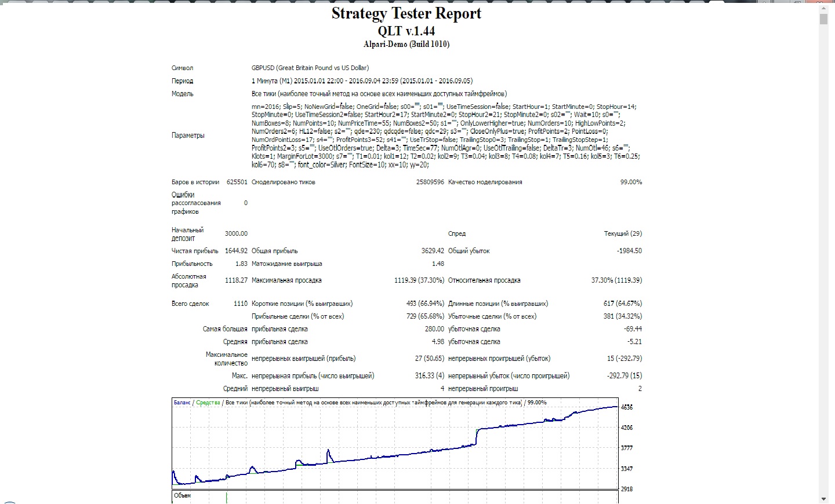Screen dimensions: 835x504
Task: Click the 1 Минута (M1) period value
Action: [362, 81]
